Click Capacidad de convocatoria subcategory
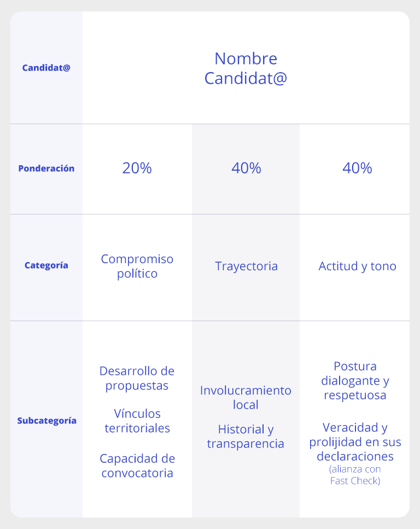The image size is (420, 529). tap(137, 466)
